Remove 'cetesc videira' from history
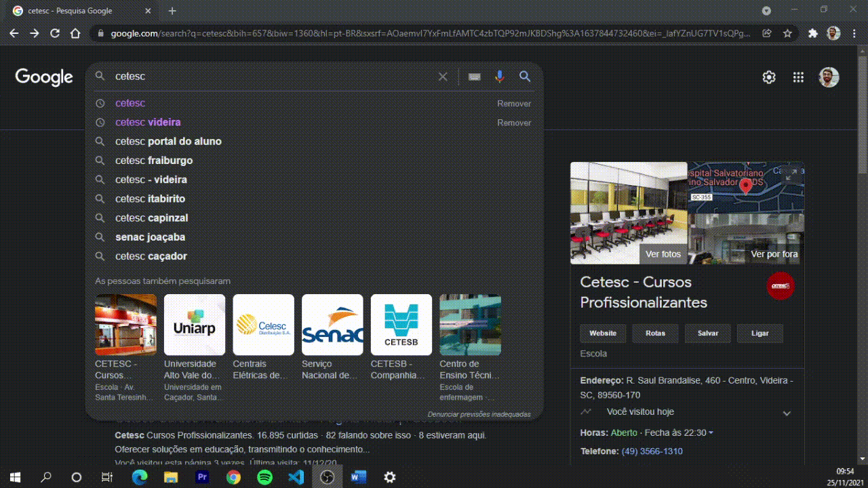Viewport: 868px width, 488px height. coord(514,123)
